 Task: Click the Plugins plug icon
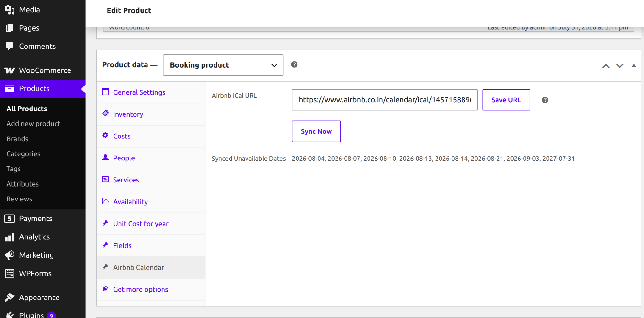tap(9, 315)
